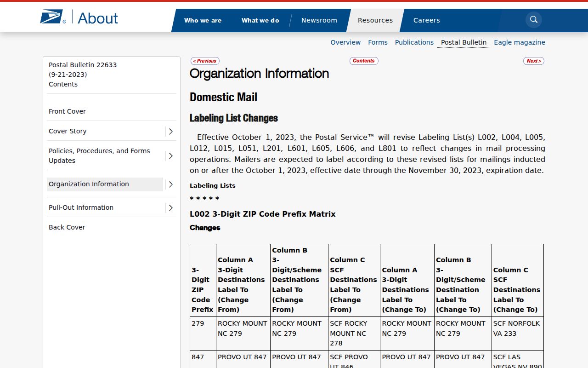Viewport: 588px width, 368px height.
Task: Open the Forms sub-navigation link
Action: (x=378, y=42)
